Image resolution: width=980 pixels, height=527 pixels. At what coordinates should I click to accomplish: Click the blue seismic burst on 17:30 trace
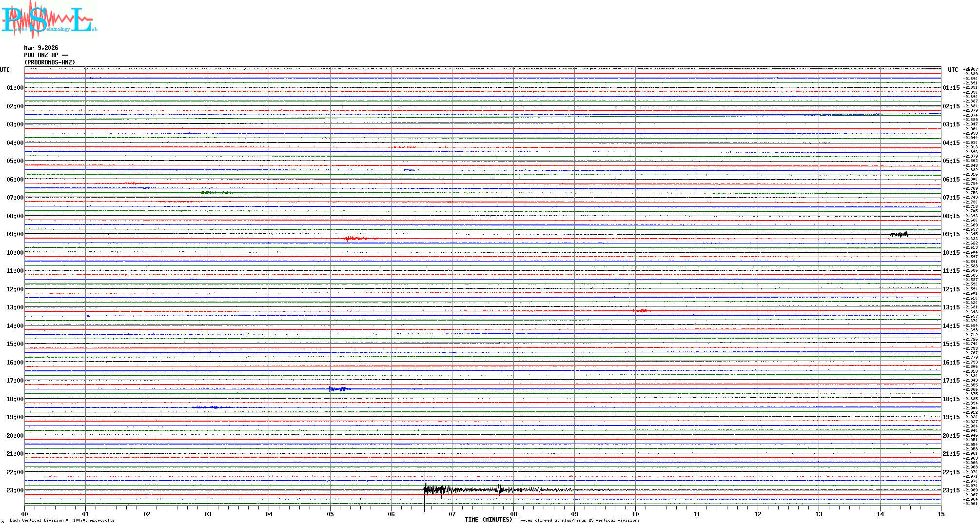[x=339, y=389]
